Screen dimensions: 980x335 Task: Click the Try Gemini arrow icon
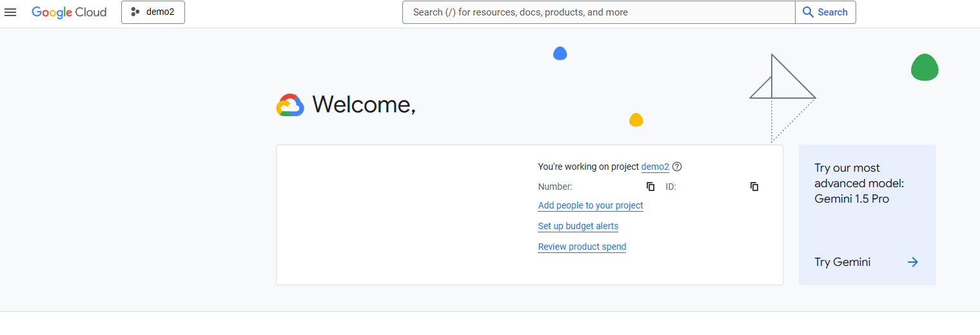pos(912,262)
